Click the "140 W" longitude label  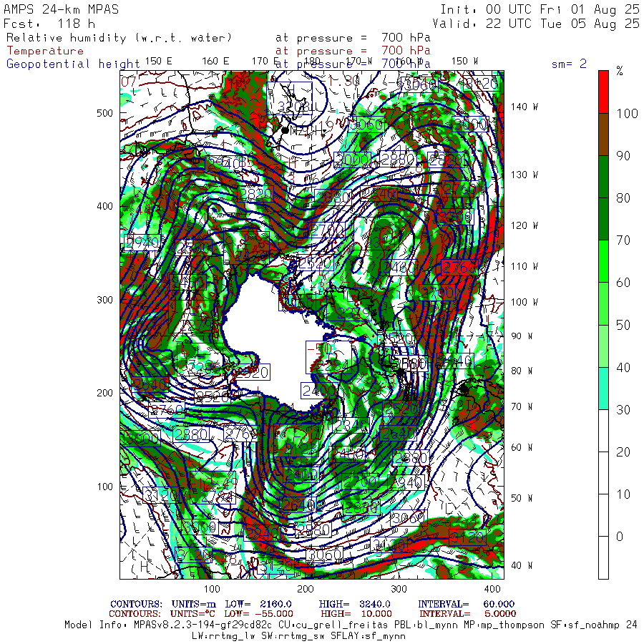525,107
